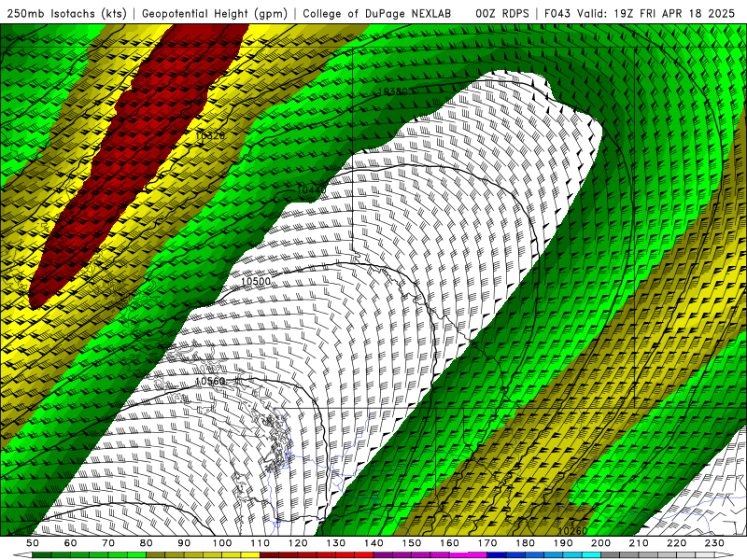Image resolution: width=747 pixels, height=560 pixels.
Task: Click the 220 value on the color scale
Action: click(676, 543)
